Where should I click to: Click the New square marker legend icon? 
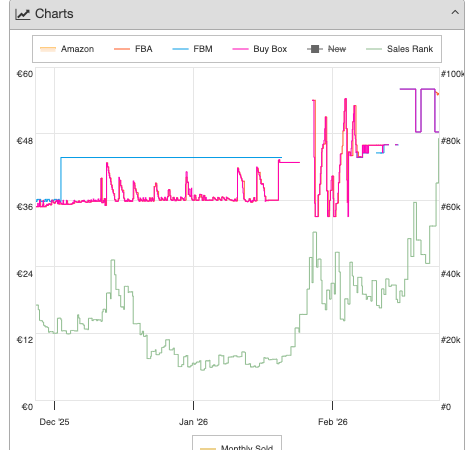tap(315, 49)
